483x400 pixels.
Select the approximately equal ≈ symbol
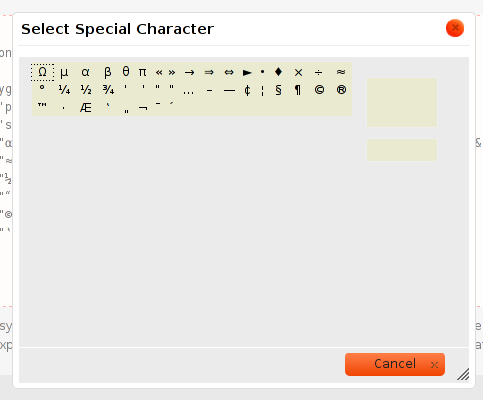tap(341, 72)
